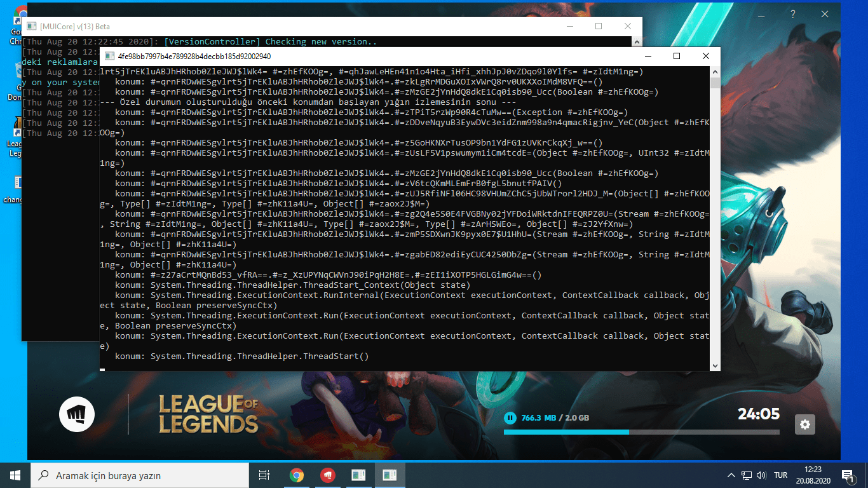Click the '[MUICore] v{13} Beta' window title
Viewport: 868px width, 488px height.
click(75, 27)
